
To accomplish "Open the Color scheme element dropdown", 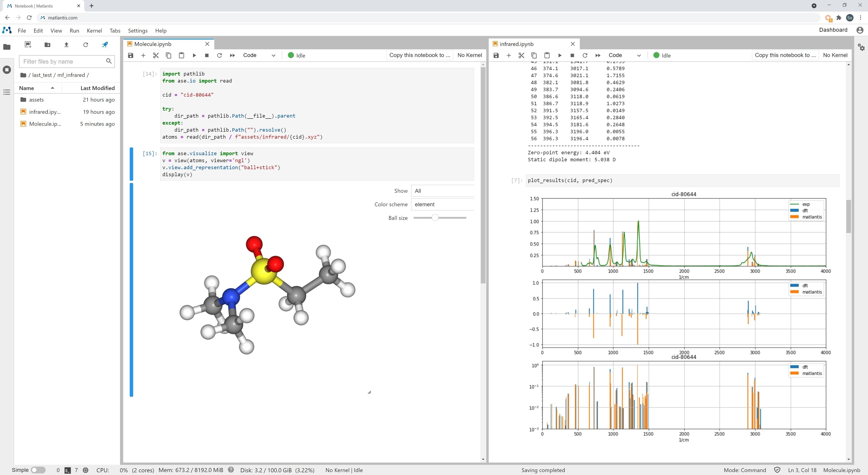I will [442, 204].
